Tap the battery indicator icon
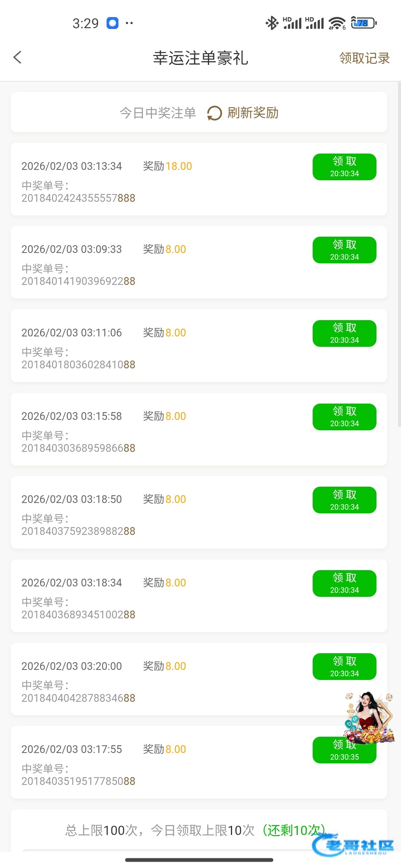 363,23
